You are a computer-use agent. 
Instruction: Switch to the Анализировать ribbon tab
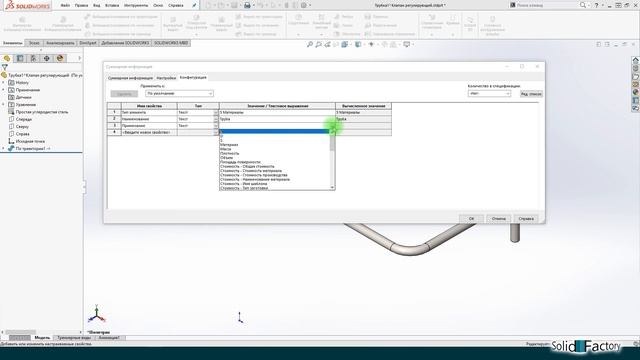pos(60,43)
